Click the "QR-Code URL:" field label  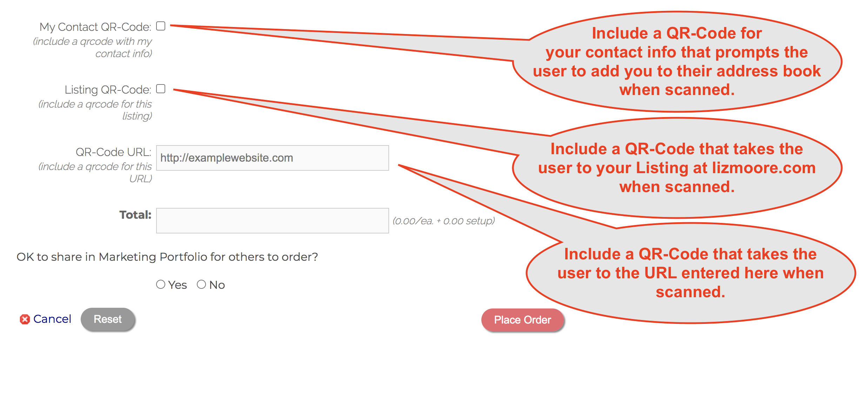pyautogui.click(x=113, y=152)
